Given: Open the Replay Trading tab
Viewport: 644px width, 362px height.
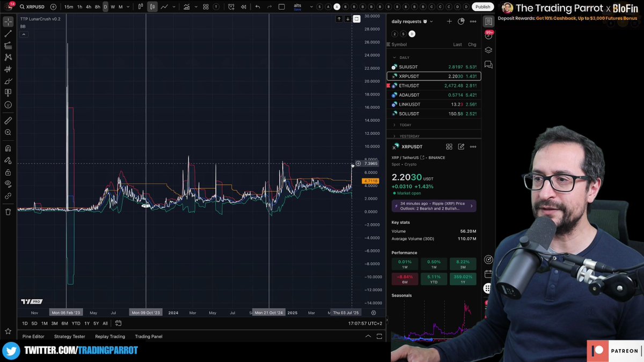Looking at the screenshot, I should coord(110,336).
